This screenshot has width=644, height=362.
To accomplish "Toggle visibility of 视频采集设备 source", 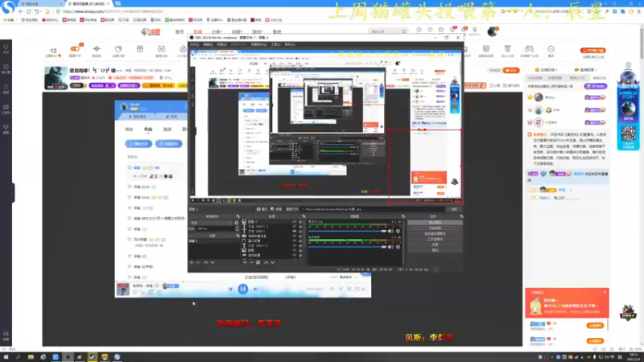I will (294, 236).
